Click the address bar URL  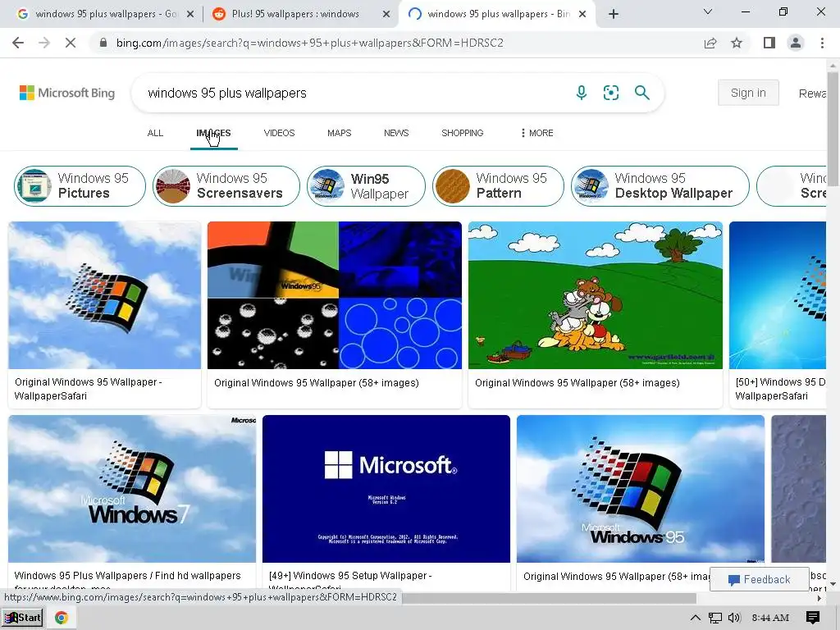coord(309,43)
